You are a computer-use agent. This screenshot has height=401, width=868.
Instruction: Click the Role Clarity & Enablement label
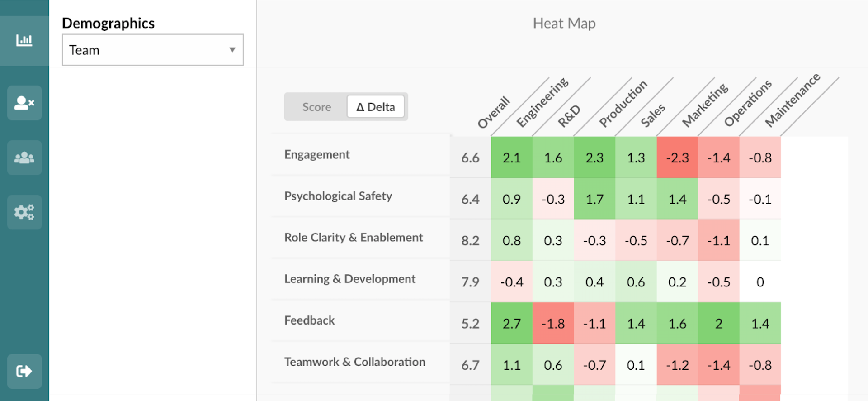353,238
